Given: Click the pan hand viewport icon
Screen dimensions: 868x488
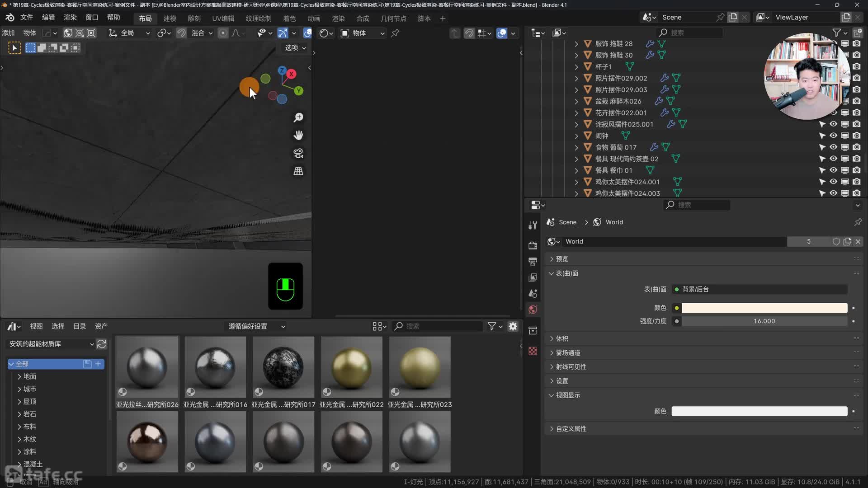Looking at the screenshot, I should tap(298, 135).
